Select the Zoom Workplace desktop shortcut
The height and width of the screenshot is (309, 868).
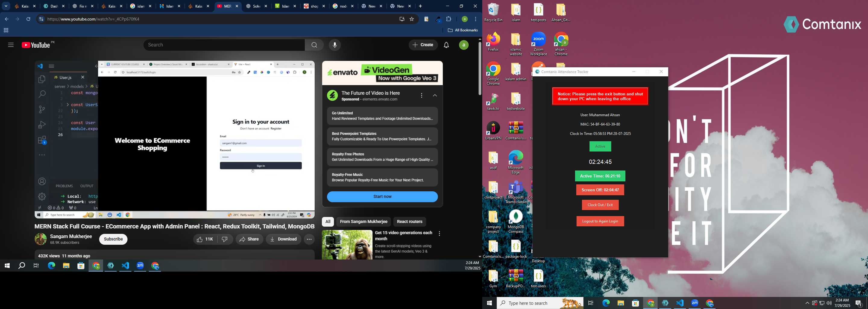[539, 44]
